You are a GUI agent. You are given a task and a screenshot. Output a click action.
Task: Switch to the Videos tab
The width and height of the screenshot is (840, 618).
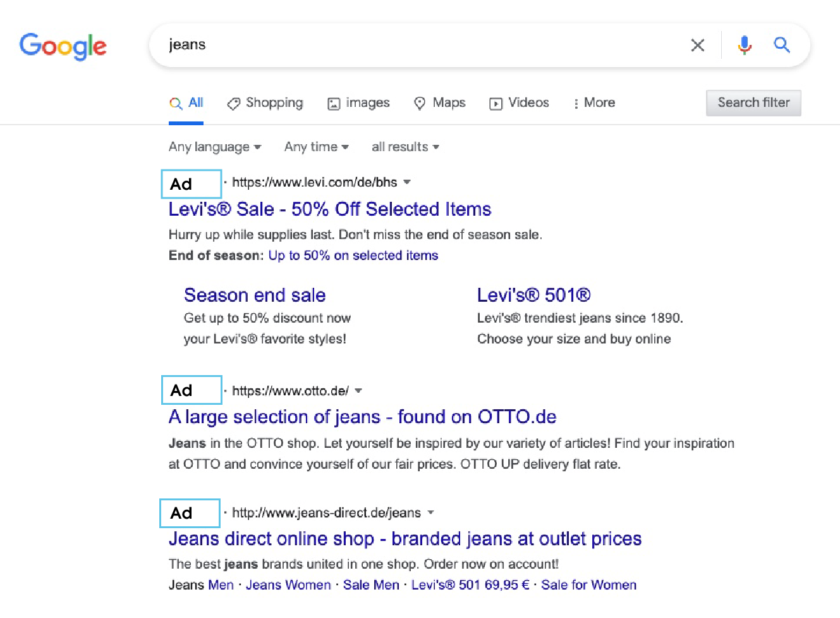point(519,102)
